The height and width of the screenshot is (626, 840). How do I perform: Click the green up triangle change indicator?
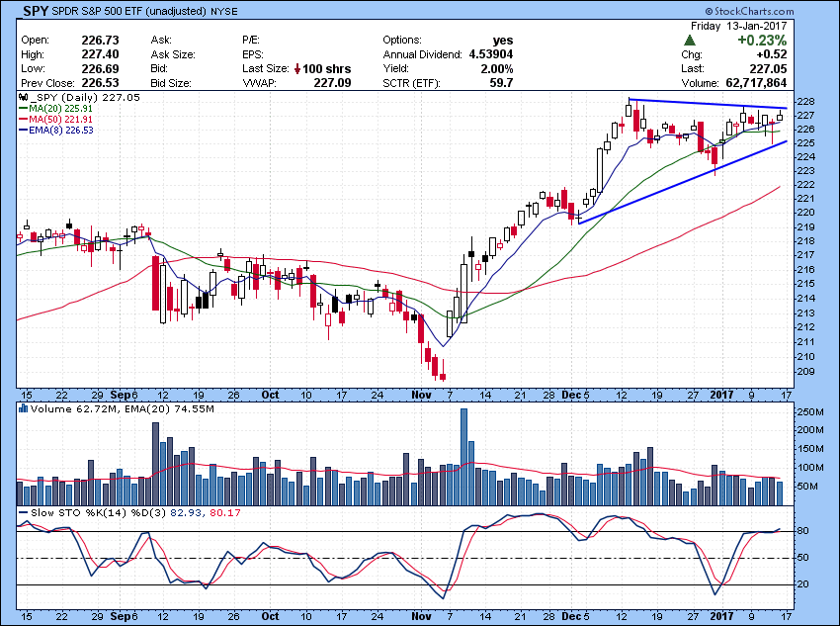(x=690, y=41)
